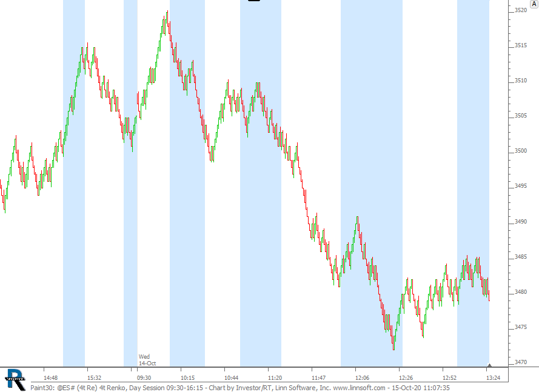Click the 3515 price axis label

520,45
